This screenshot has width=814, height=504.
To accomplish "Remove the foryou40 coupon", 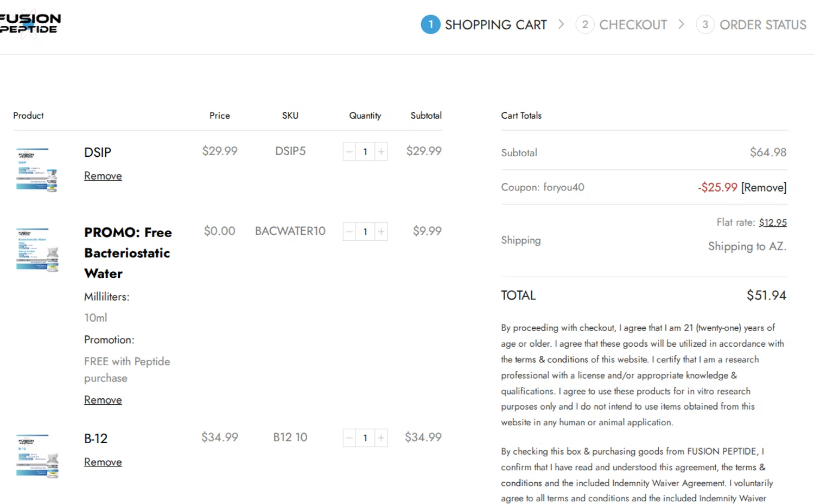I will (x=764, y=188).
